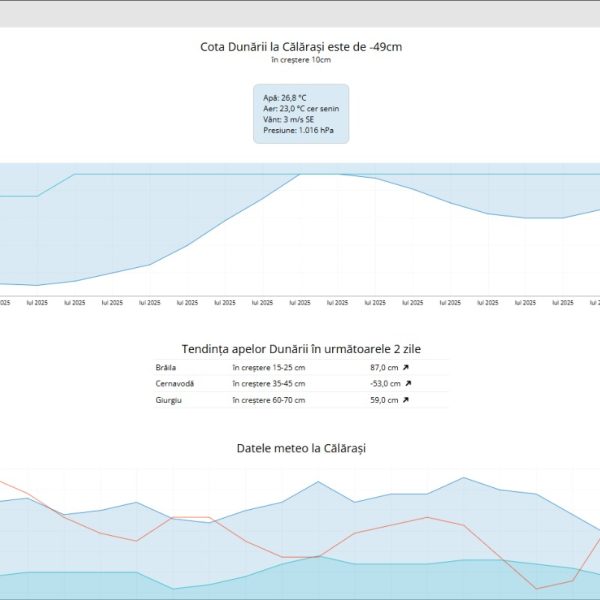This screenshot has height=600, width=600.
Task: Click 'Datele meteo la Călărași' heading
Action: tap(301, 448)
